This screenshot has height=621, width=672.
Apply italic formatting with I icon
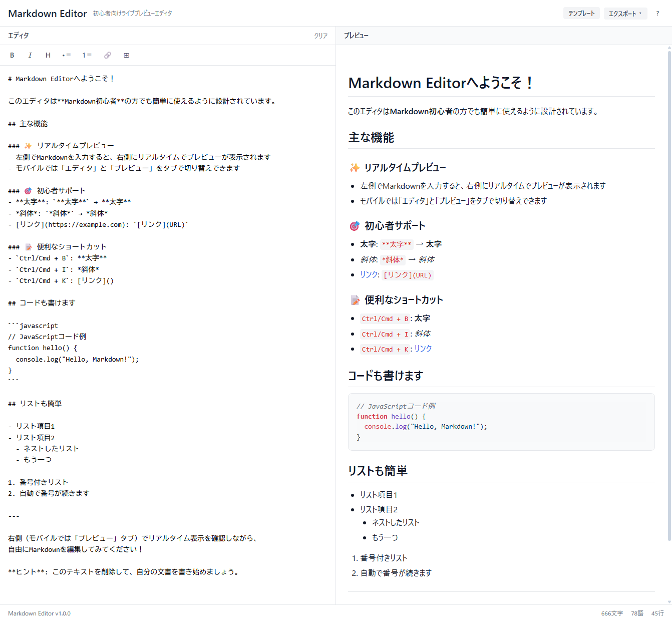coord(30,55)
